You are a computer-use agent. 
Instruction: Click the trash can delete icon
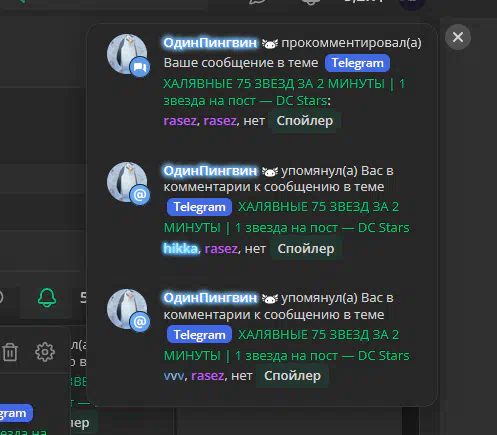(x=10, y=352)
